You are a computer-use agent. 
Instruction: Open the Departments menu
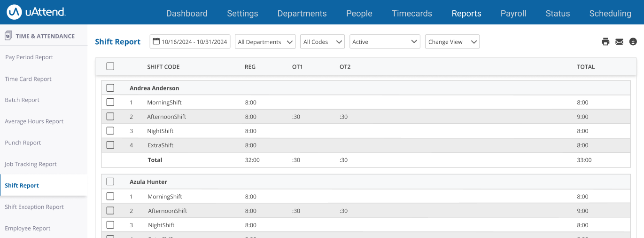[x=302, y=13]
